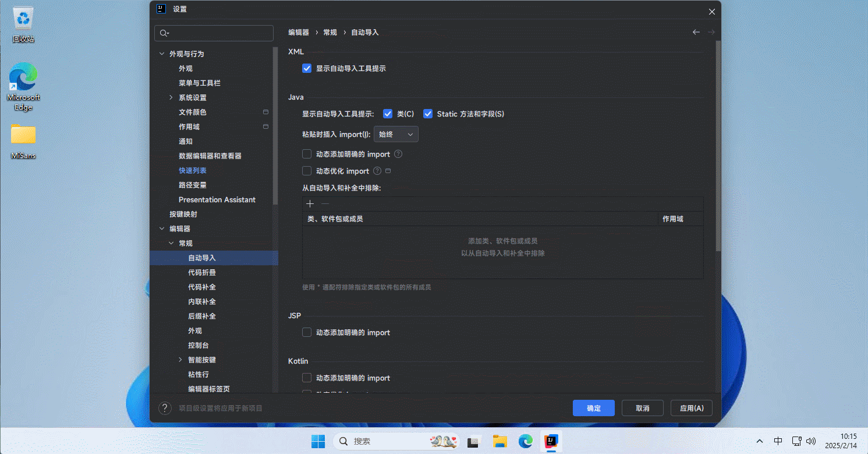Click the back arrow in settings header
Viewport: 868px width, 454px height.
pos(696,33)
